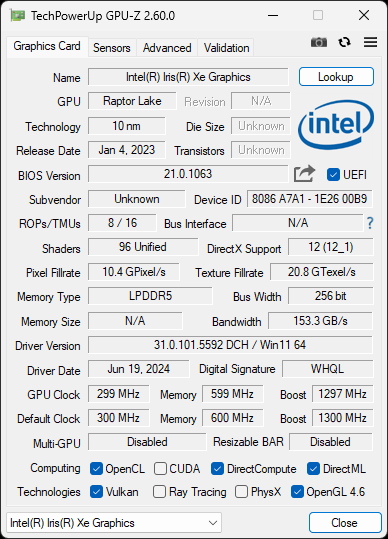Open the hamburger menu icon

[370, 42]
